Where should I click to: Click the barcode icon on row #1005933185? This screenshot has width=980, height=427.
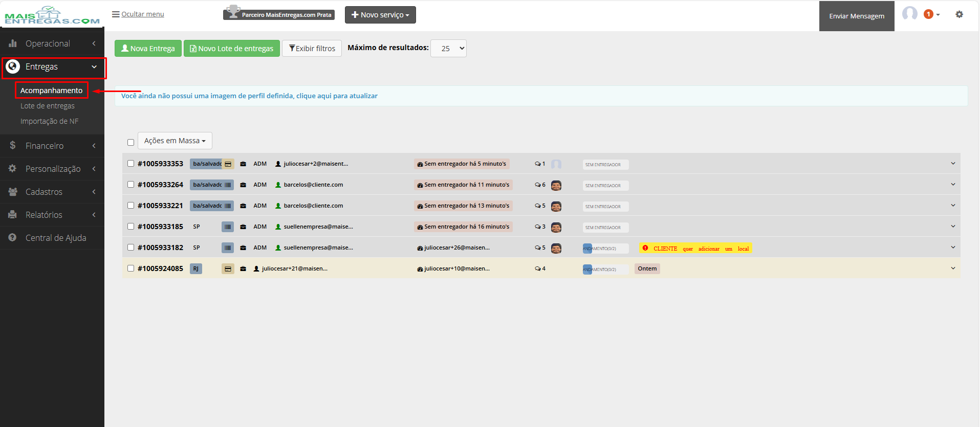point(228,227)
